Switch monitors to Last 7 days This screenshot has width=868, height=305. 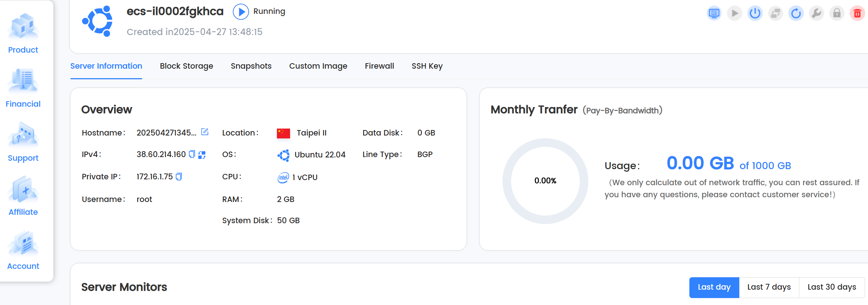pos(769,287)
